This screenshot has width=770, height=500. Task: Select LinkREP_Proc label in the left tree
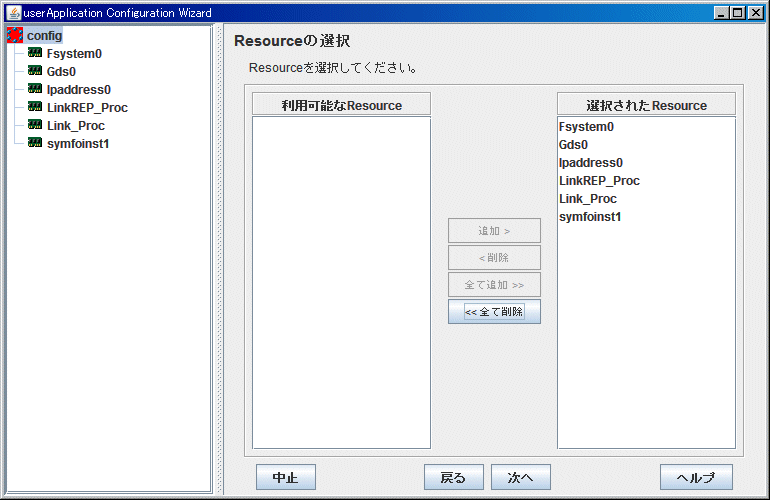click(x=87, y=108)
